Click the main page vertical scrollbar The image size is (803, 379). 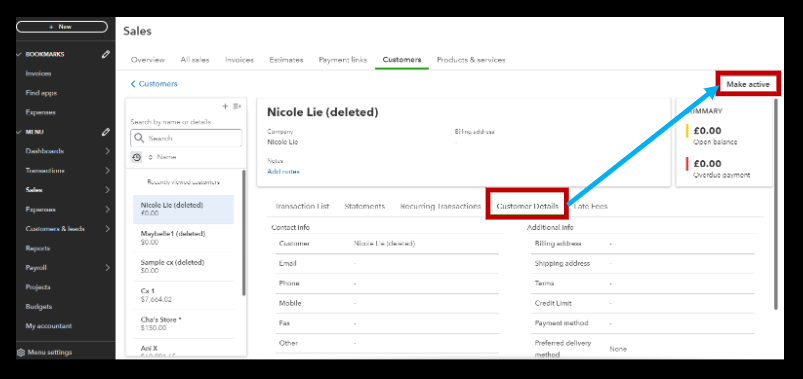[776, 205]
